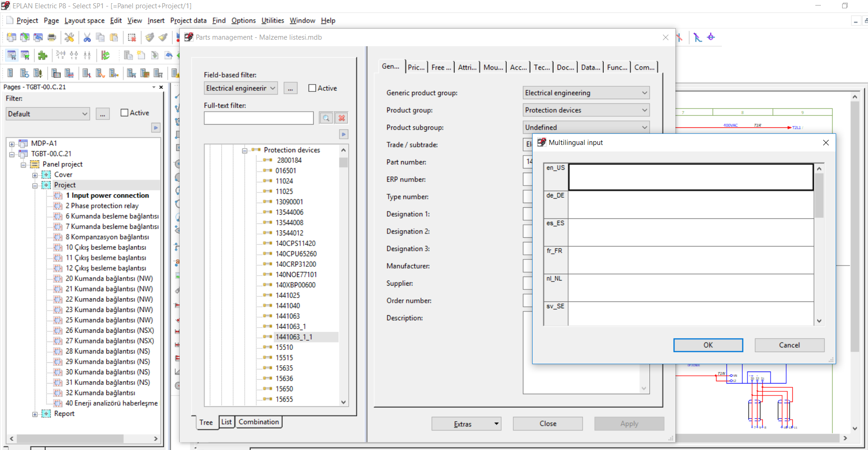The width and height of the screenshot is (868, 450).
Task: Open the Generic product group dropdown
Action: [586, 93]
